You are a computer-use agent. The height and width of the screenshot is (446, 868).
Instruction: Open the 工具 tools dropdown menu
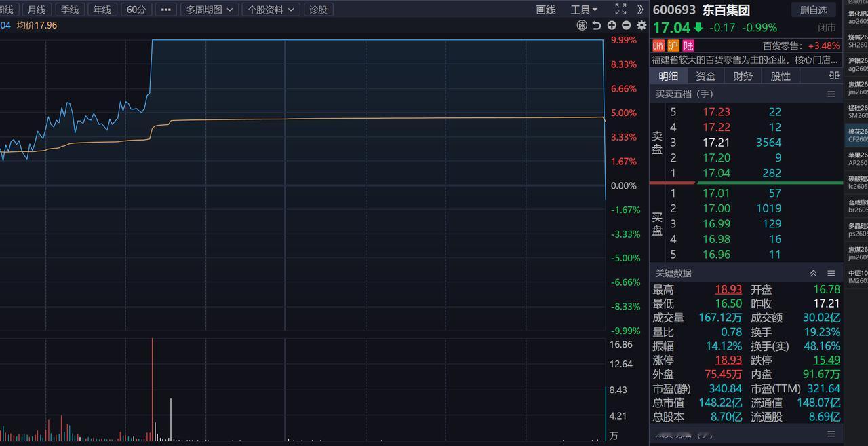pos(584,10)
